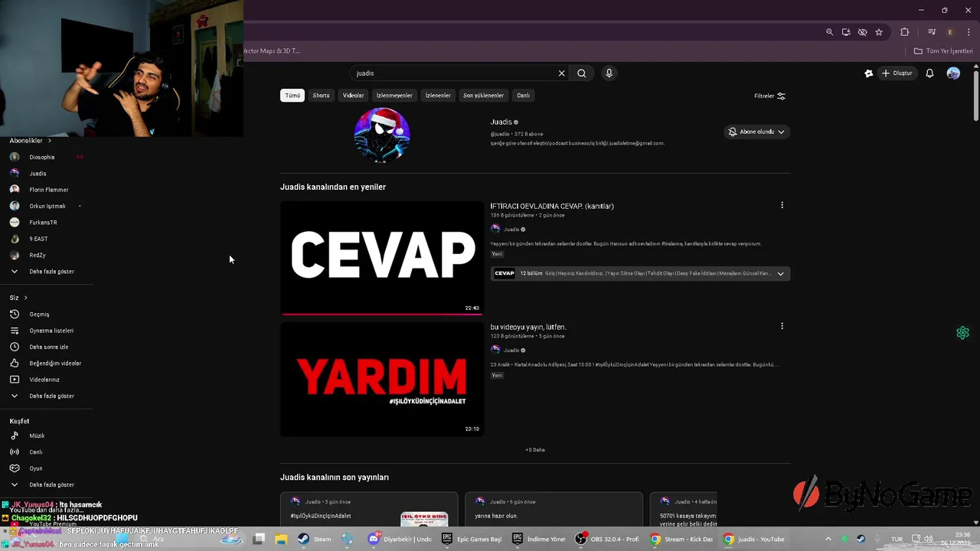This screenshot has height=551, width=980.
Task: Select the Videolar filter chip
Action: [353, 96]
